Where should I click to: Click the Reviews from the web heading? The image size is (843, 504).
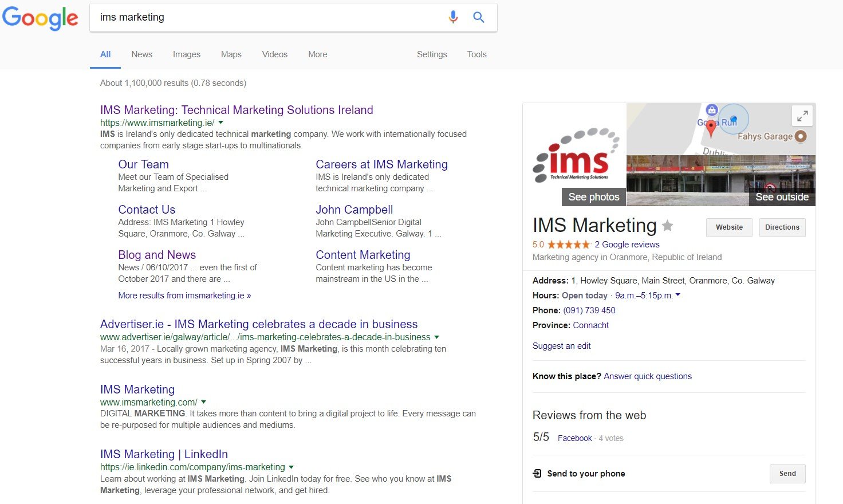589,415
